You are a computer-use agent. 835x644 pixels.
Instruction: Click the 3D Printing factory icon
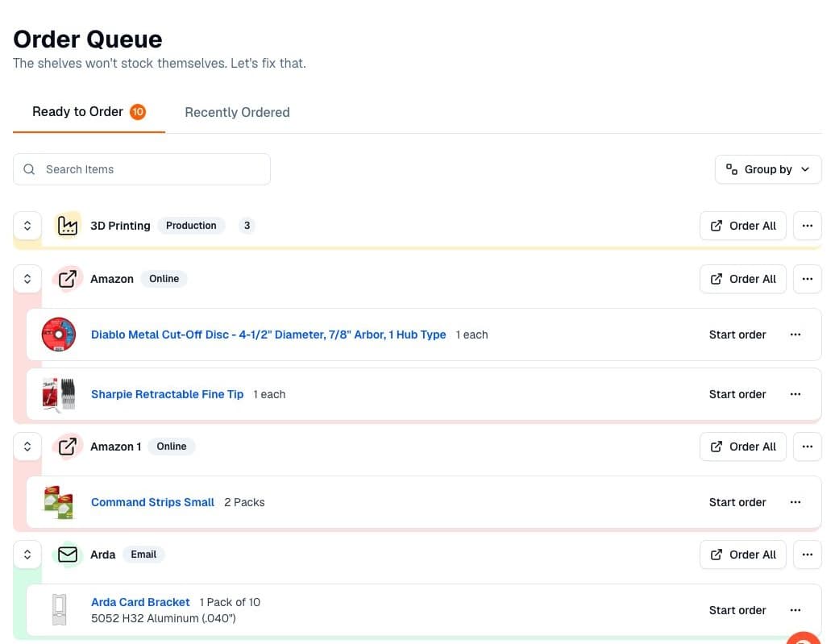pyautogui.click(x=68, y=226)
